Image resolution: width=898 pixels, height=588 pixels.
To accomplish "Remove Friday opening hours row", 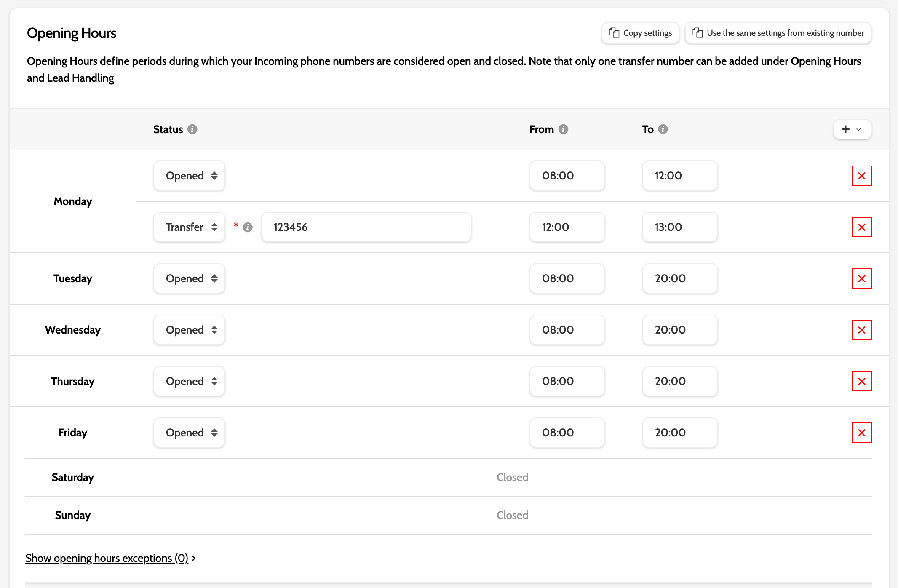I will coord(861,433).
